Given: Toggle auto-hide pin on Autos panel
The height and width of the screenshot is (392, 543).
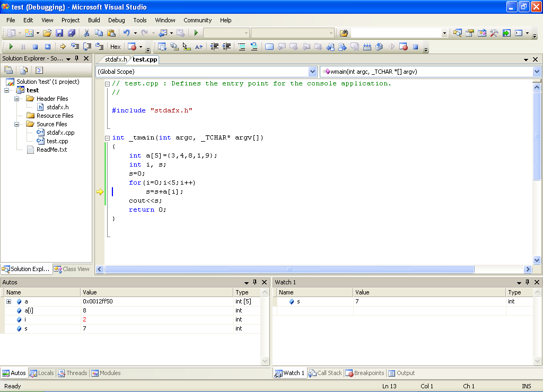Looking at the screenshot, I should pyautogui.click(x=255, y=282).
